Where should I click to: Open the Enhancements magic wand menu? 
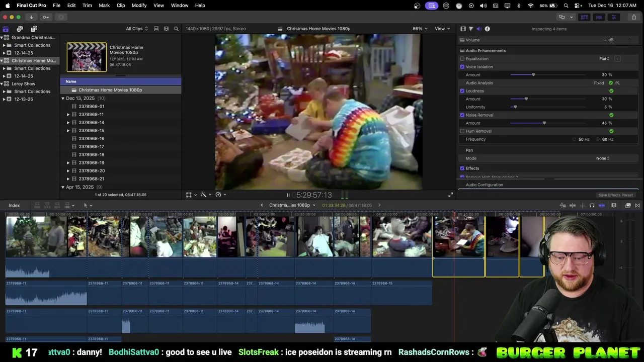203,195
